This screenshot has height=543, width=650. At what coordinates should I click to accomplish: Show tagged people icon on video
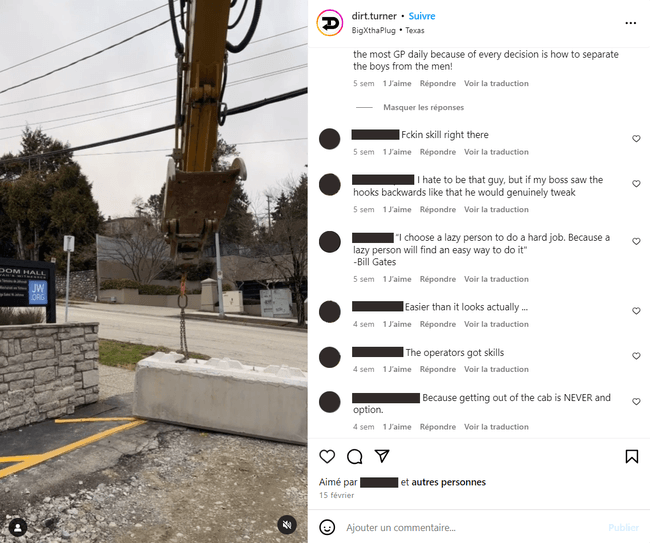coord(18,528)
